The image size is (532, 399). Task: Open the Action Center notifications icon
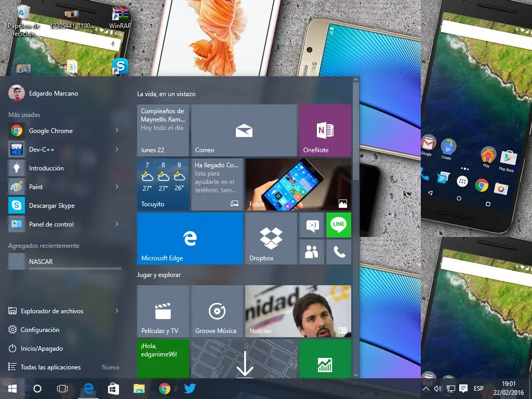click(463, 389)
